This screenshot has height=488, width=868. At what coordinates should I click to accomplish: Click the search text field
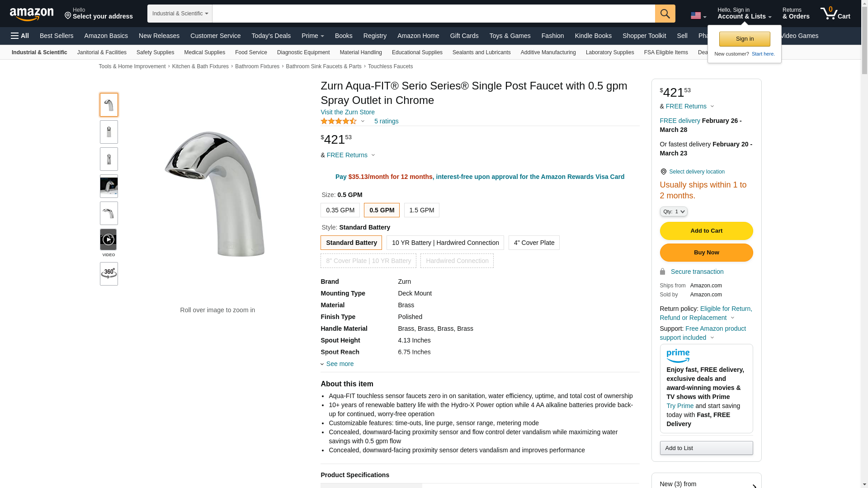(x=433, y=14)
